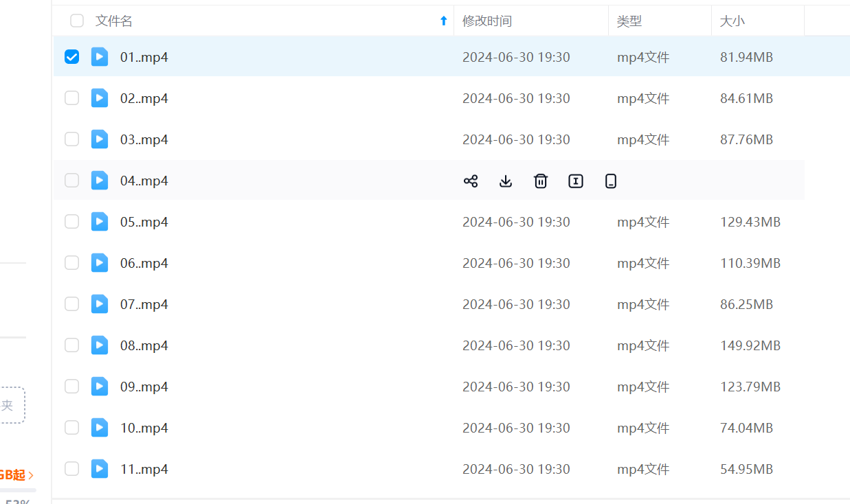Click the 文件名 column header label
The image size is (850, 504).
pos(114,21)
